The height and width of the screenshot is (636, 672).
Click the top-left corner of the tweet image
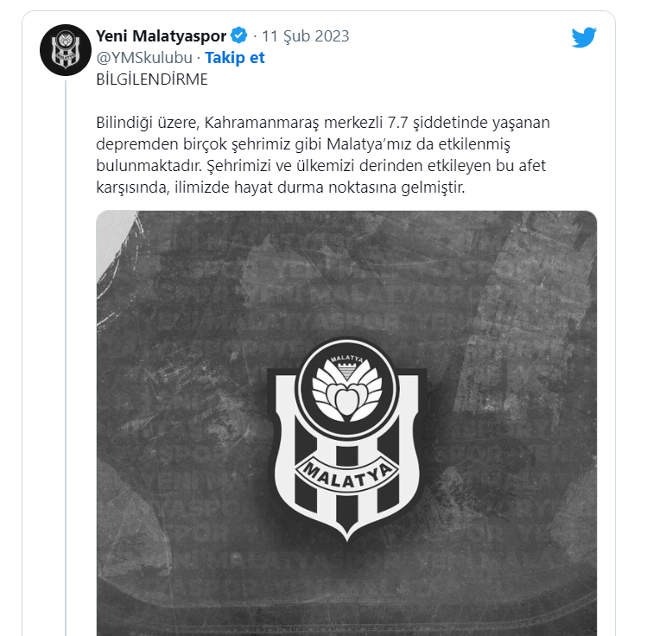coord(112,232)
